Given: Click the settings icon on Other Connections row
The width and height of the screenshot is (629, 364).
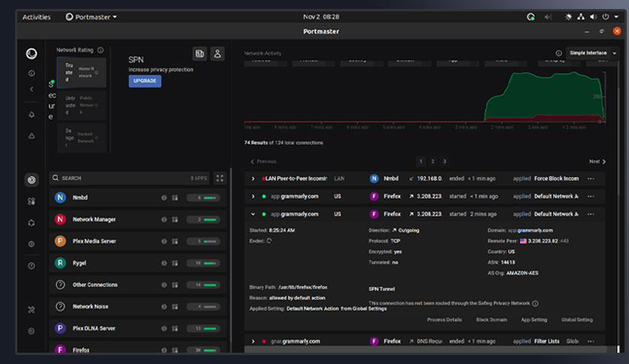Looking at the screenshot, I should [x=175, y=285].
